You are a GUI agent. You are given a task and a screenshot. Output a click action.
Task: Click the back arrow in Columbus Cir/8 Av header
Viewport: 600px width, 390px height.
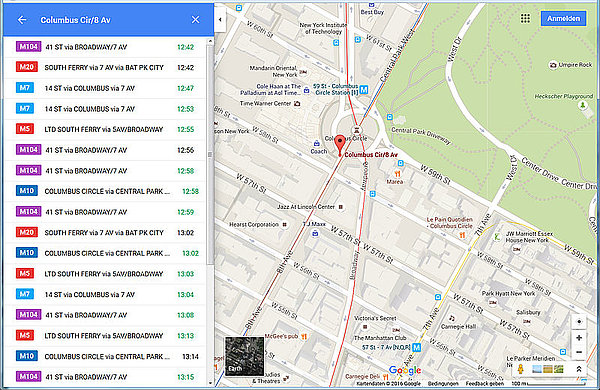22,20
